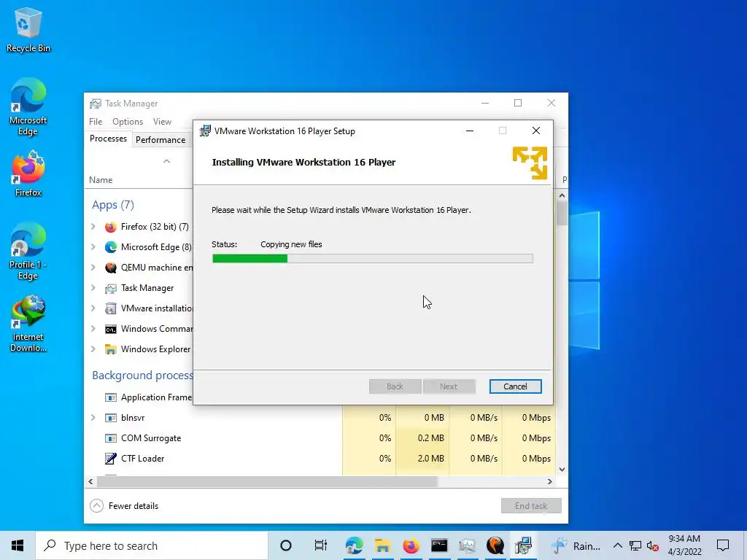
Task: Open the File menu in Task Manager
Action: (x=96, y=122)
